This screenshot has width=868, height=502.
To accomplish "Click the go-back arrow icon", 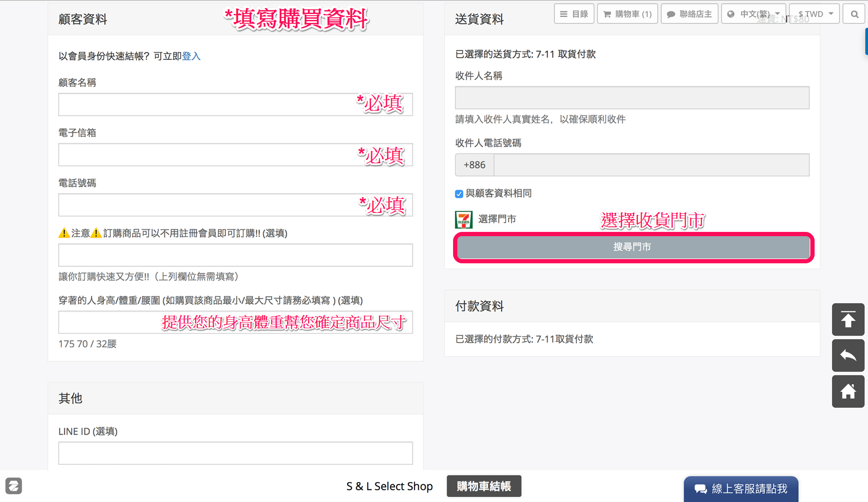I will (x=848, y=356).
